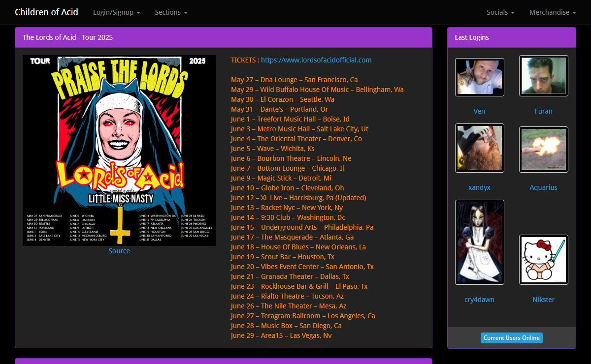
Task: Select the May 27 Dna Lounge San Francisco date
Action: pyautogui.click(x=295, y=80)
